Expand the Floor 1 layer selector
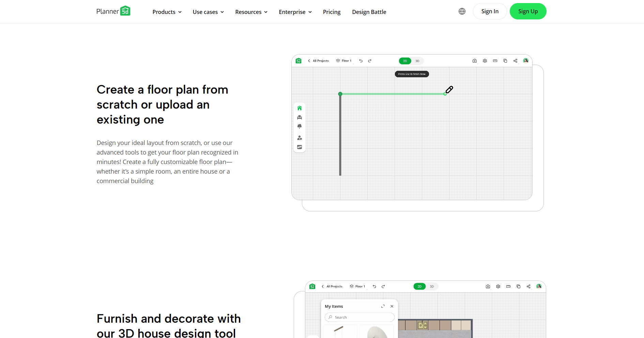 click(x=344, y=61)
